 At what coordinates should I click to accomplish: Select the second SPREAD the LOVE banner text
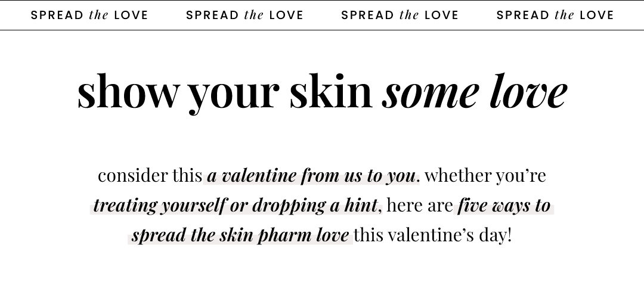pos(244,15)
